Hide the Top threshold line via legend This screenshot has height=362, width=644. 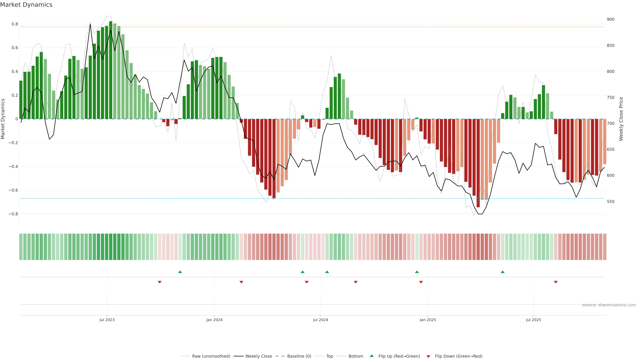330,356
